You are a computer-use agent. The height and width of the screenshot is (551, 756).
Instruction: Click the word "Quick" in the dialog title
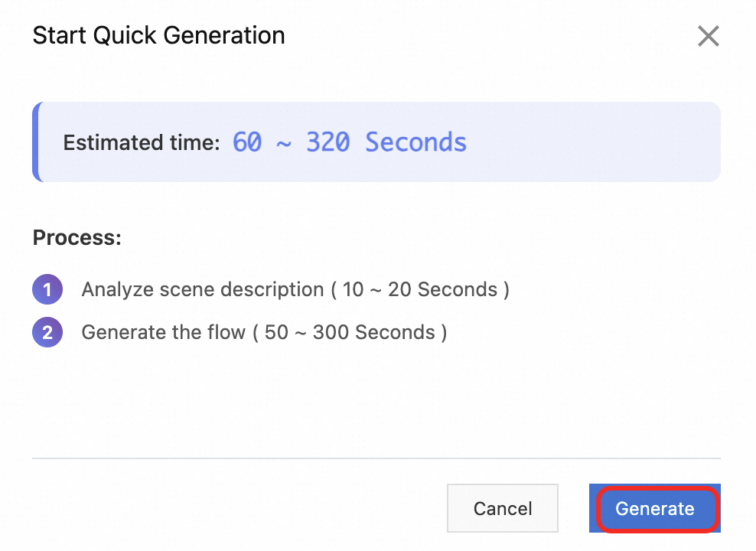tap(124, 35)
